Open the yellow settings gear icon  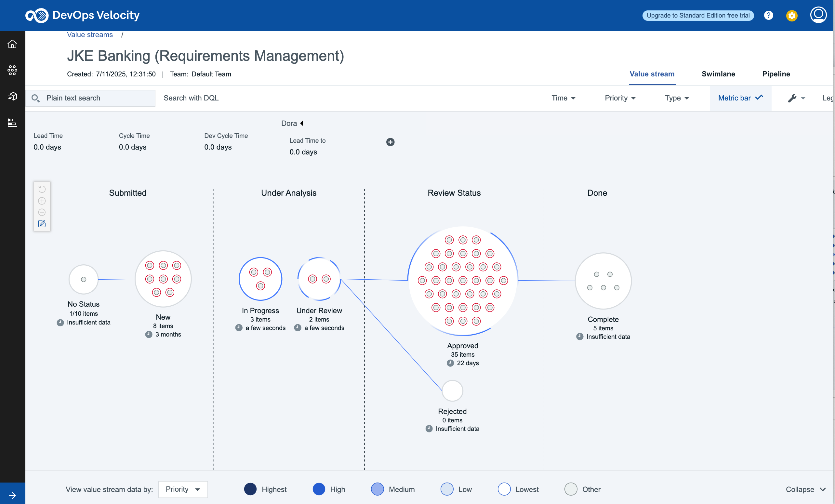point(791,16)
